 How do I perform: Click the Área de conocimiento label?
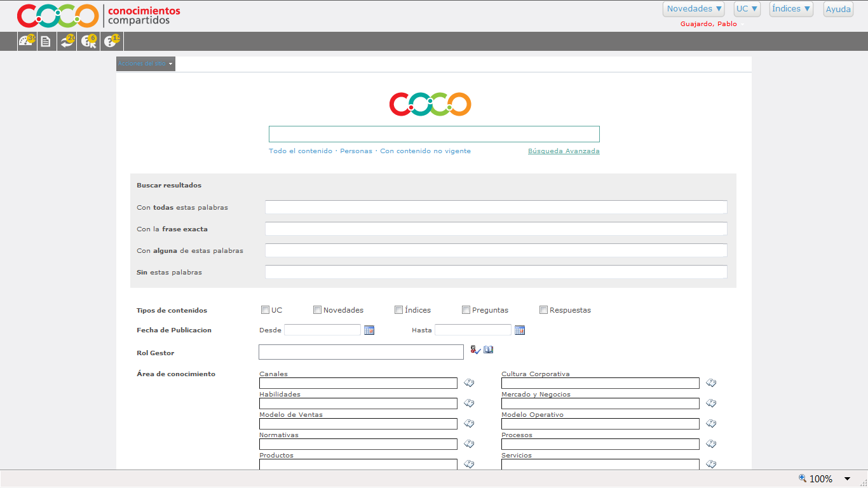(x=176, y=374)
